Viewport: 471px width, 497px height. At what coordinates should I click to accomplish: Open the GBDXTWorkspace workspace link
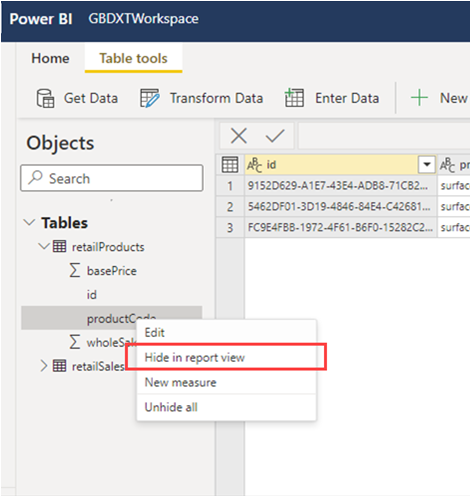click(143, 19)
